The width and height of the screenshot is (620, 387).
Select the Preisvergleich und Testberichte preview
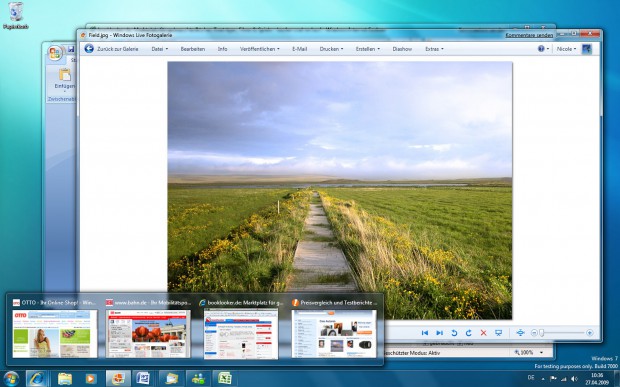coord(334,334)
